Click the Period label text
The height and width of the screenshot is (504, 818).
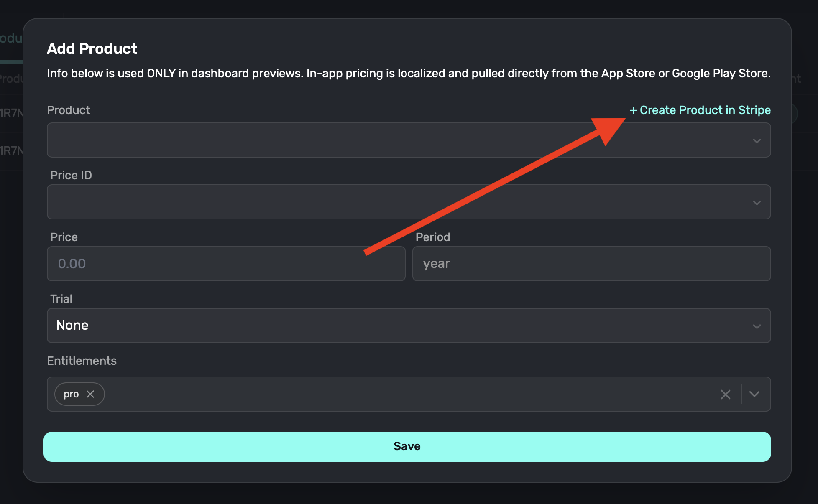[433, 237]
